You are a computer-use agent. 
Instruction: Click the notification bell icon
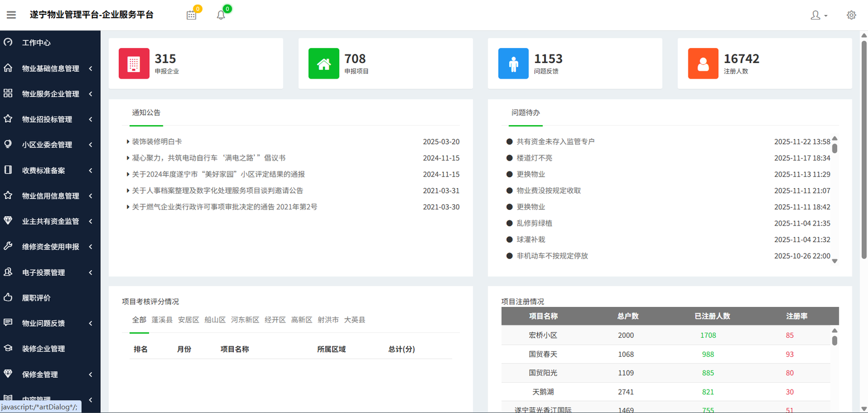[x=220, y=14]
